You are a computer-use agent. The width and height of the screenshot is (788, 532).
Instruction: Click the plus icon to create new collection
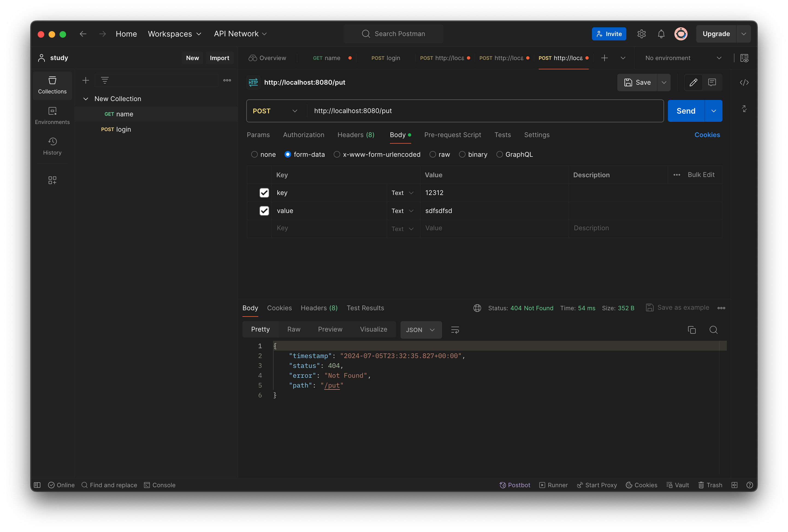click(86, 80)
